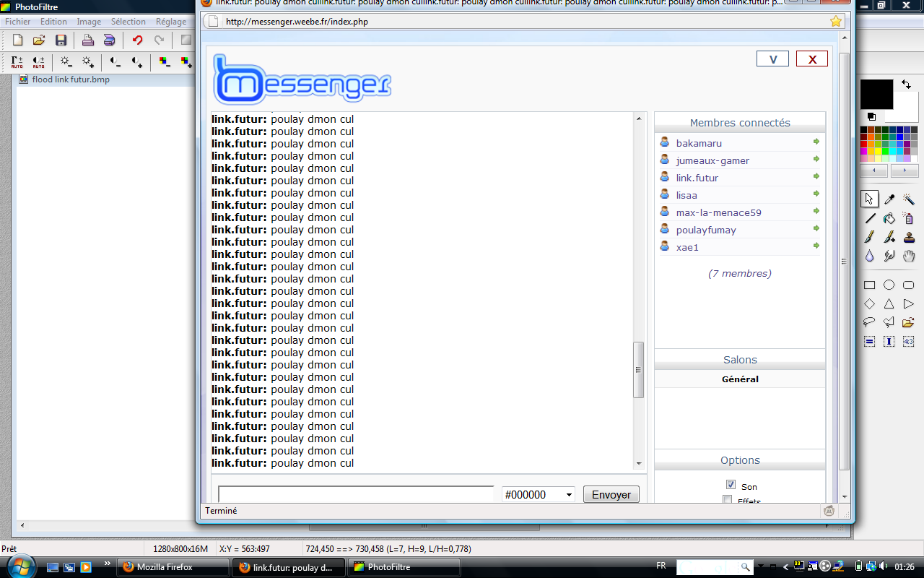924x578 pixels.
Task: Create a new image in PhotoFiltre
Action: (x=17, y=40)
